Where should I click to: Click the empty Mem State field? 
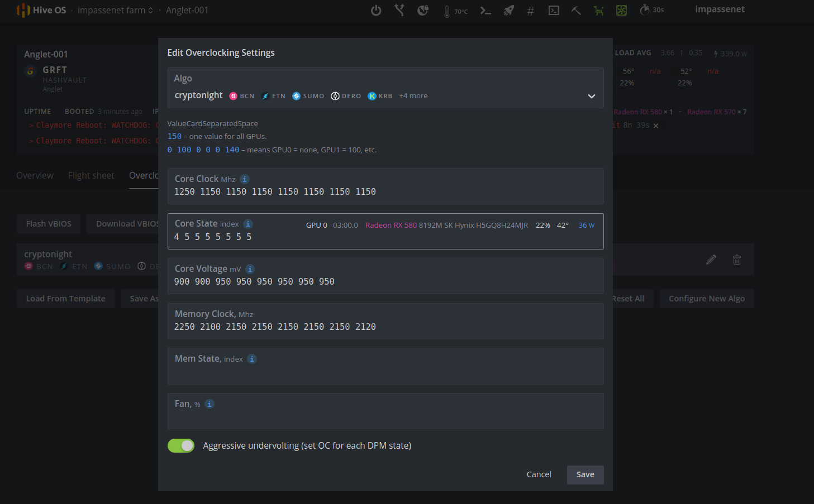[385, 366]
